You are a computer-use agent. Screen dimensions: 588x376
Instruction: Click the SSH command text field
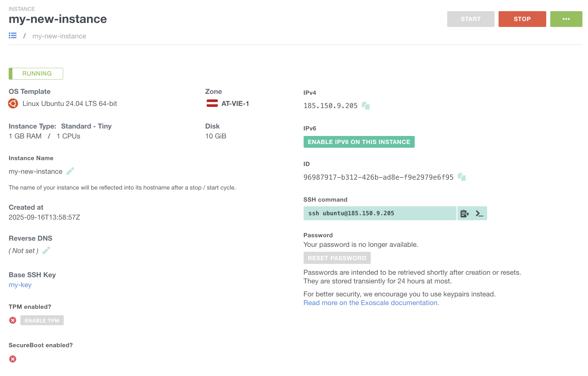click(380, 213)
